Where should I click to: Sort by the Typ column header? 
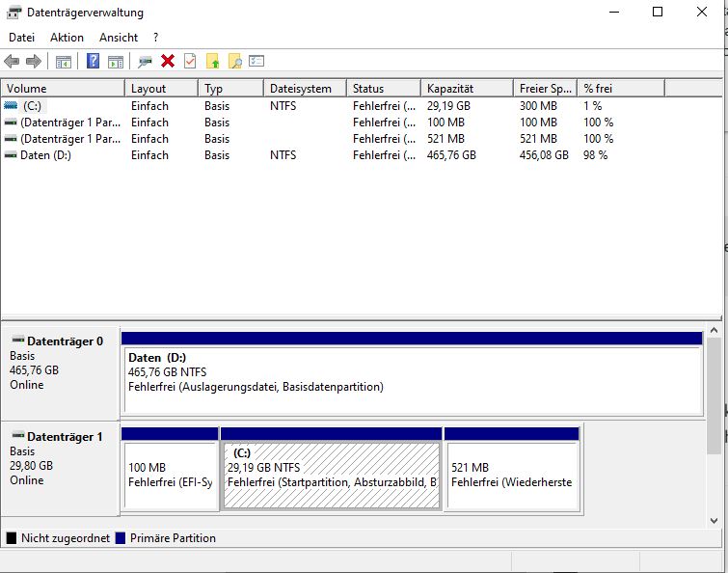click(x=231, y=88)
